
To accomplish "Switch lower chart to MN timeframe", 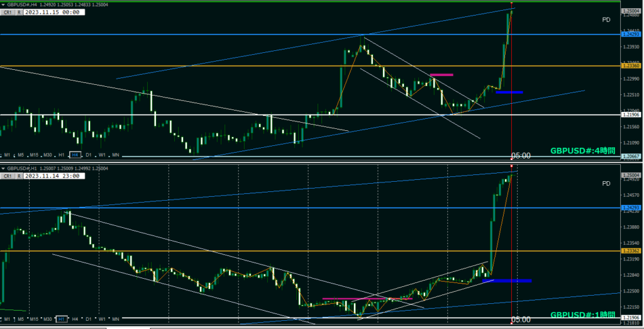I will click(116, 319).
